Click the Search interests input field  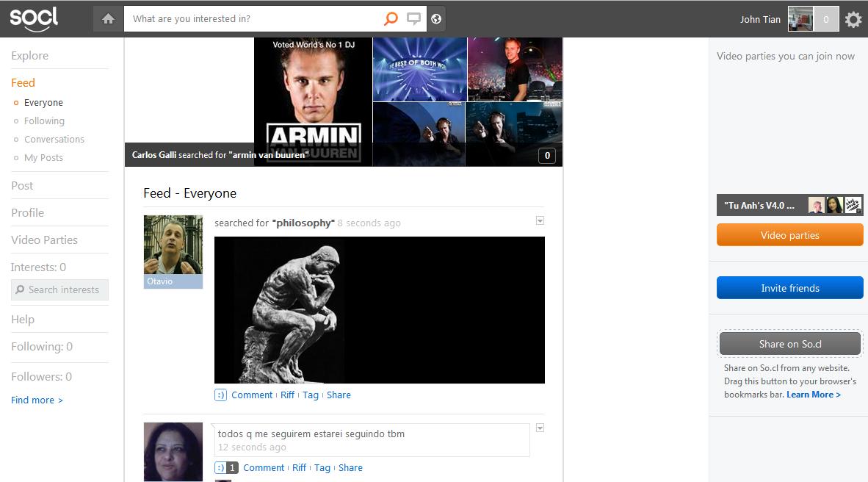click(59, 289)
